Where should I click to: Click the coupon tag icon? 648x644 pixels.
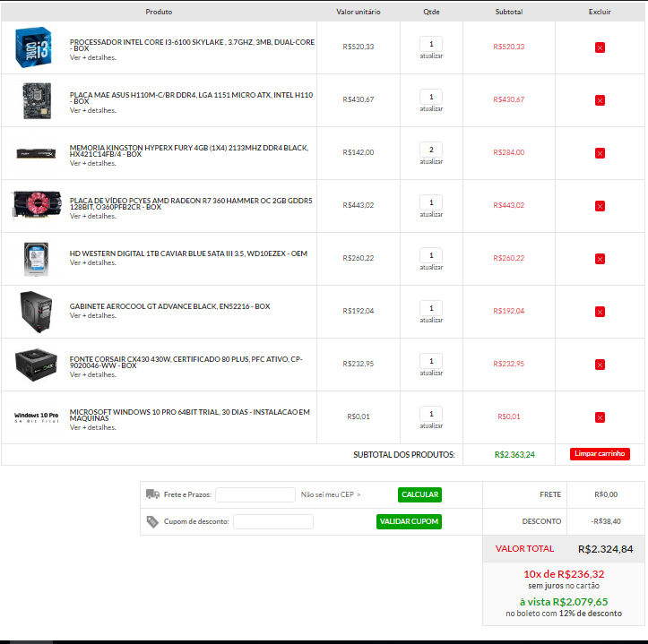click(x=152, y=521)
